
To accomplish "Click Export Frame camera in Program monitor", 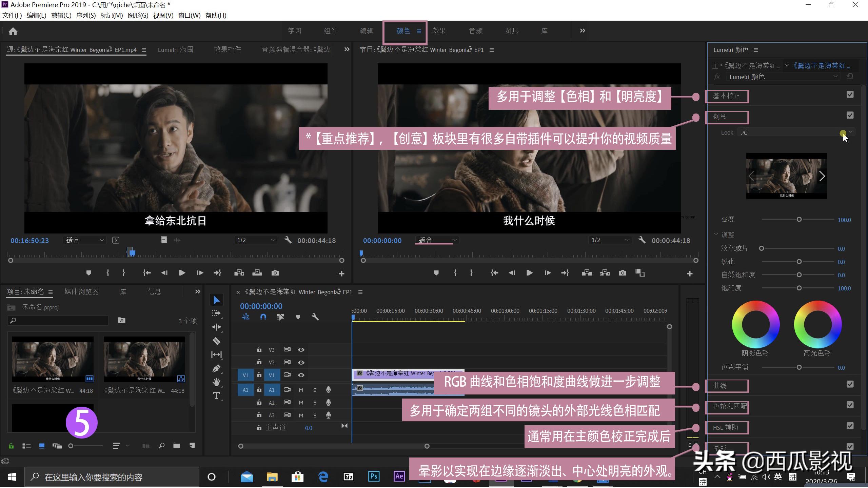I will click(623, 273).
